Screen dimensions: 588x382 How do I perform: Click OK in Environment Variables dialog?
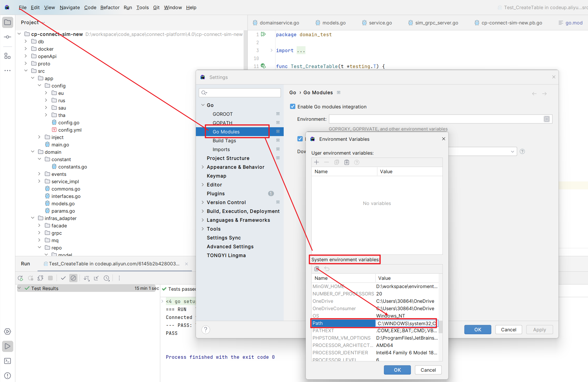click(x=397, y=370)
